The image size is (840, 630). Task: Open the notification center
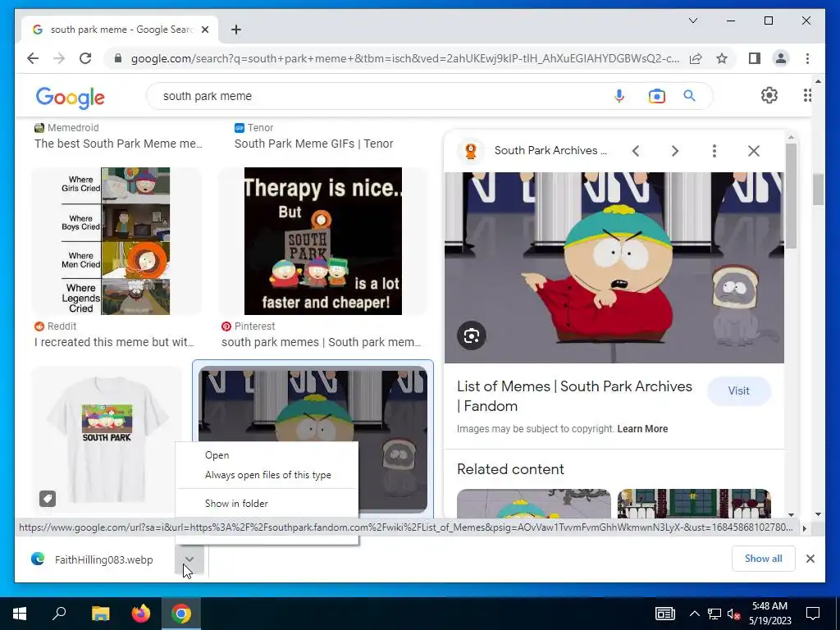click(813, 614)
